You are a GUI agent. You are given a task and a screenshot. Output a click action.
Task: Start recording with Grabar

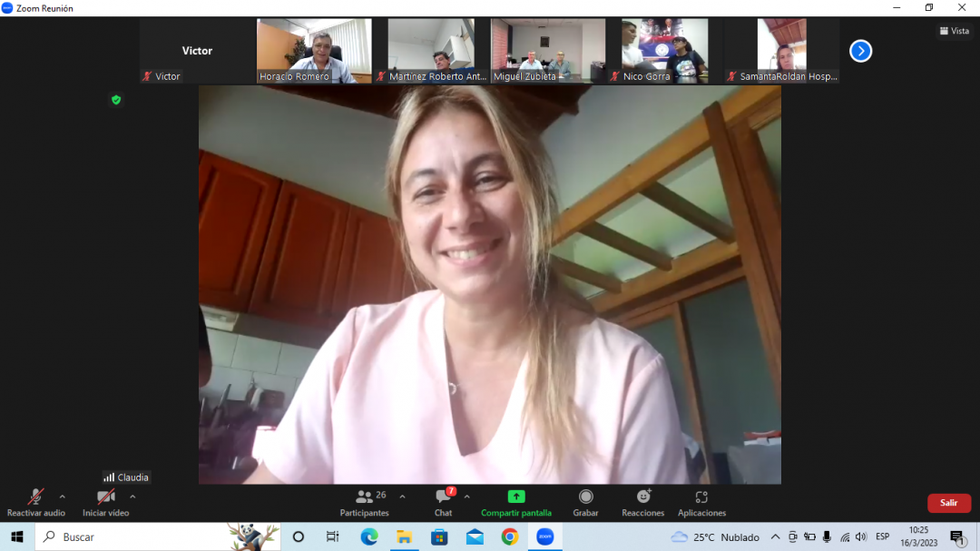[x=585, y=503]
